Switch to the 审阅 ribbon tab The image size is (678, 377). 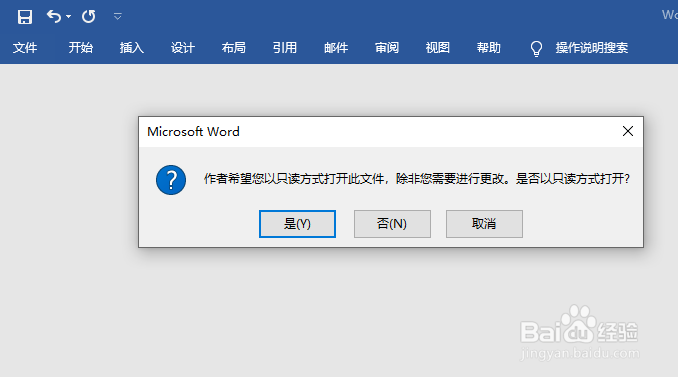387,48
